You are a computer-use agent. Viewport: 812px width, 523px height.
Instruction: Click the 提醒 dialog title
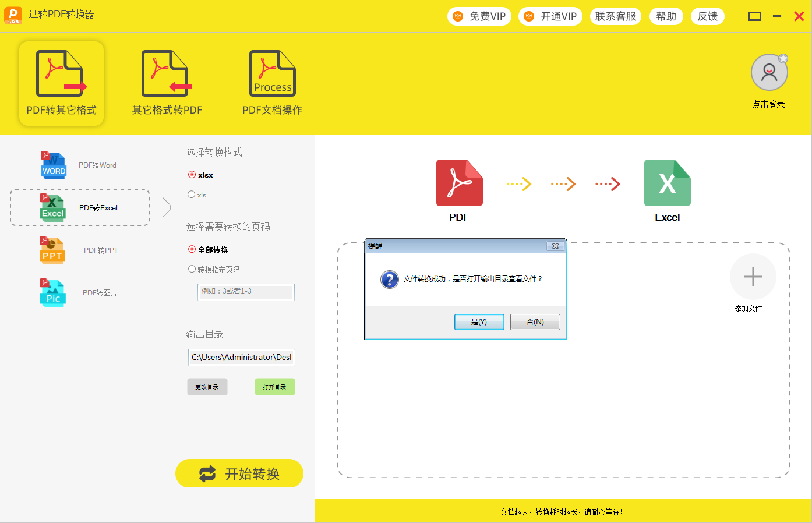(375, 246)
